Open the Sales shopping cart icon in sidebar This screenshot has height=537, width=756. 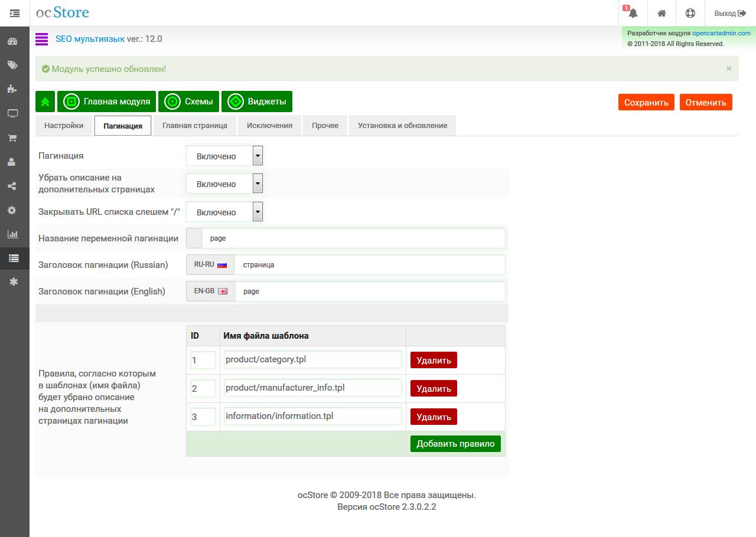coord(12,138)
